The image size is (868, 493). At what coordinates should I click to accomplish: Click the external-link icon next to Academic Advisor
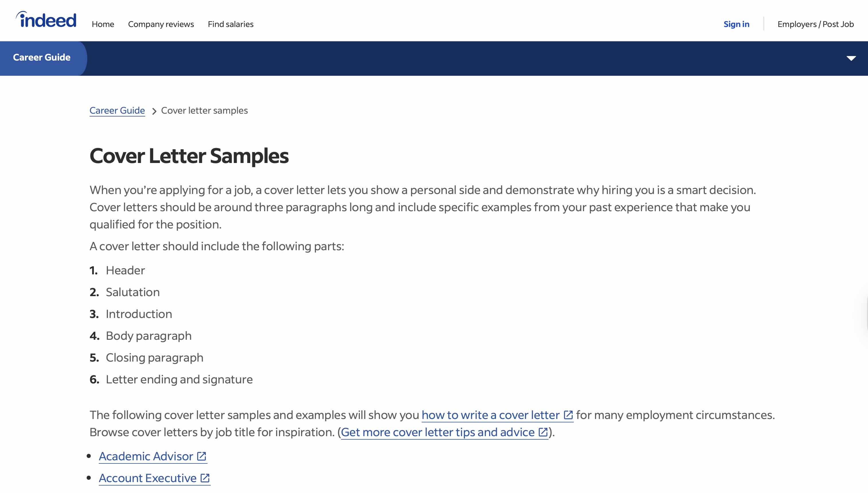(201, 457)
